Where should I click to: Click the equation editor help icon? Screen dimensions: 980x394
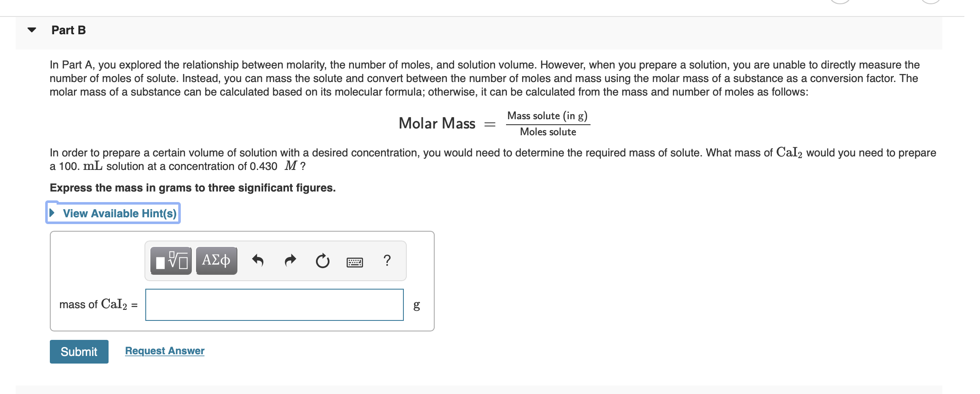click(x=387, y=260)
